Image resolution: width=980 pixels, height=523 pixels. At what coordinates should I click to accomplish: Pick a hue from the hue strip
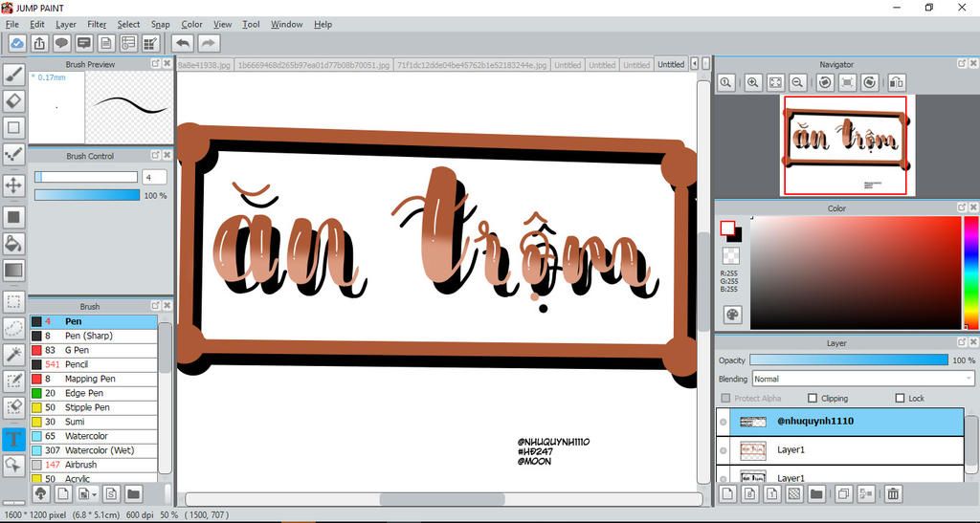click(x=971, y=272)
